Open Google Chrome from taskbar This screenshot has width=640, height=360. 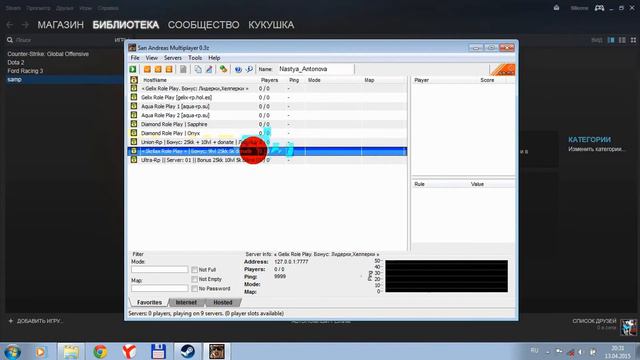click(x=100, y=351)
